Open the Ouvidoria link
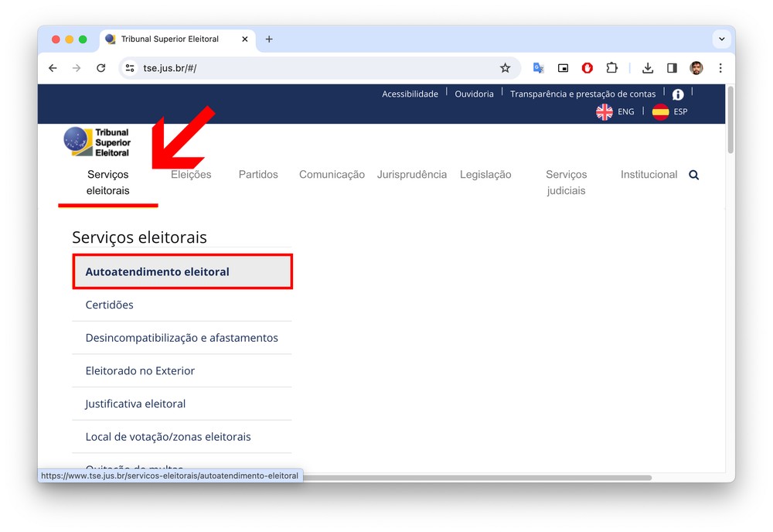This screenshot has height=532, width=773. coord(475,94)
